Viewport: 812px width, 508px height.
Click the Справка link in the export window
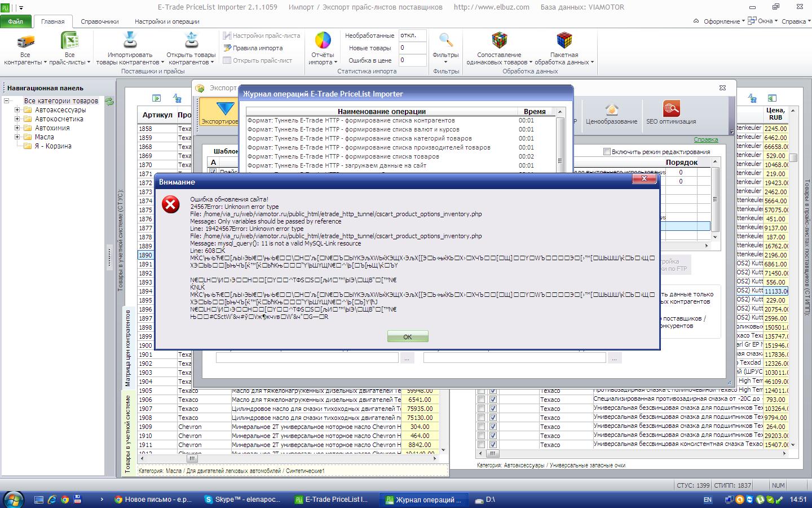click(706, 139)
